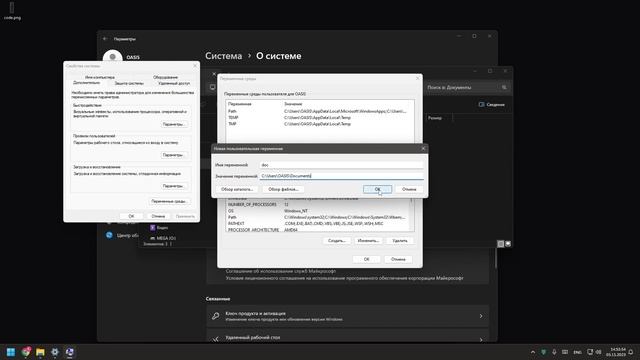Expand the product key and activation chevron

tap(481, 316)
